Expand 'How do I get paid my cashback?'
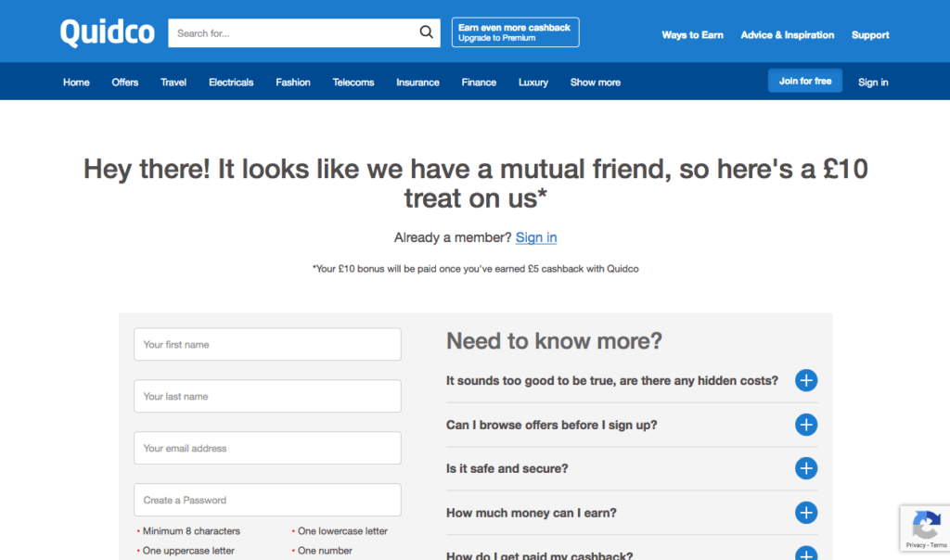 click(806, 554)
